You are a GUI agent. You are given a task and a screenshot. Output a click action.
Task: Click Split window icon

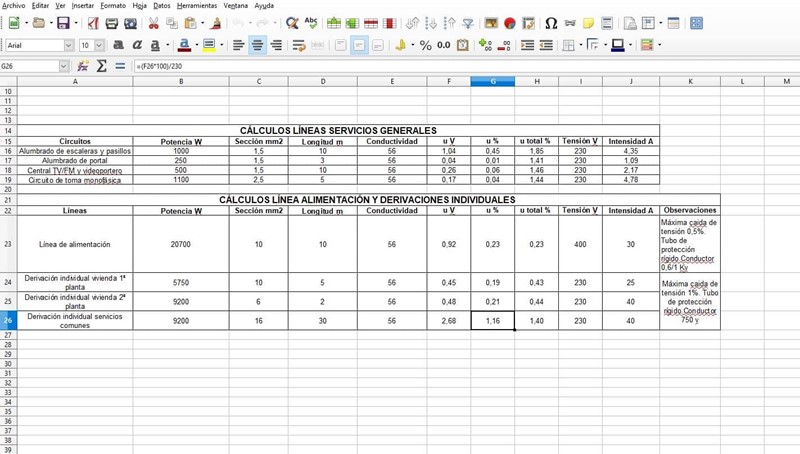pos(673,23)
